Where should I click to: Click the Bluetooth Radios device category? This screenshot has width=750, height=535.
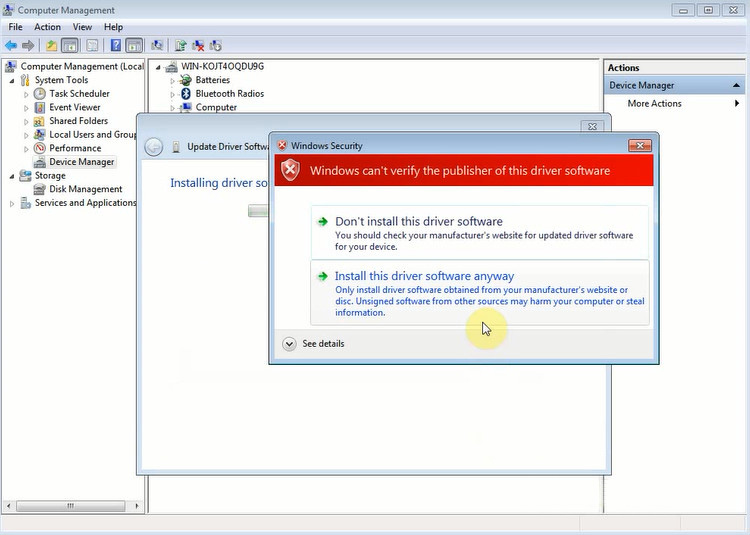coord(230,94)
